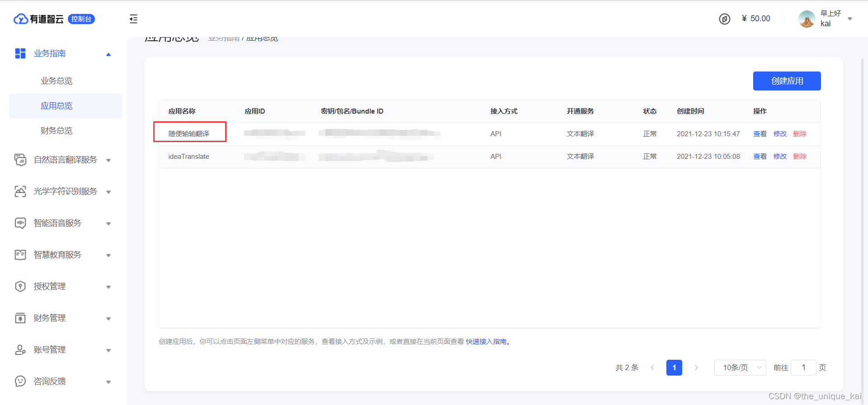Expand the 智能语音服务 arrow
This screenshot has width=868, height=405.
point(108,224)
